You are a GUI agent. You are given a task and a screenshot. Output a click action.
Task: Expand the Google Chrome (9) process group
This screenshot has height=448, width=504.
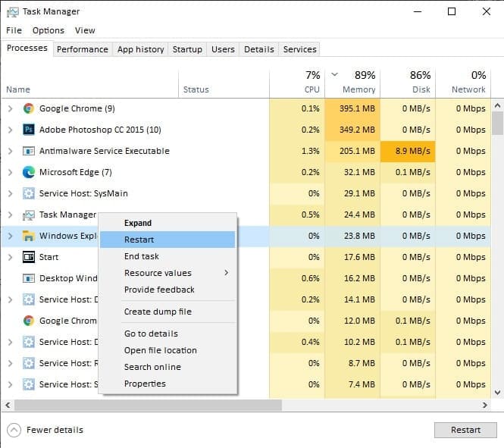[11, 108]
